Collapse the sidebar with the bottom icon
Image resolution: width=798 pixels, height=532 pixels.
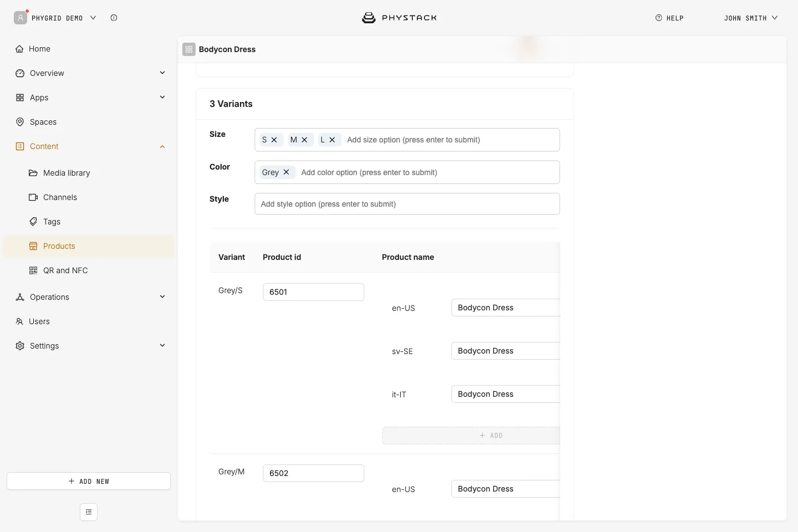point(89,512)
